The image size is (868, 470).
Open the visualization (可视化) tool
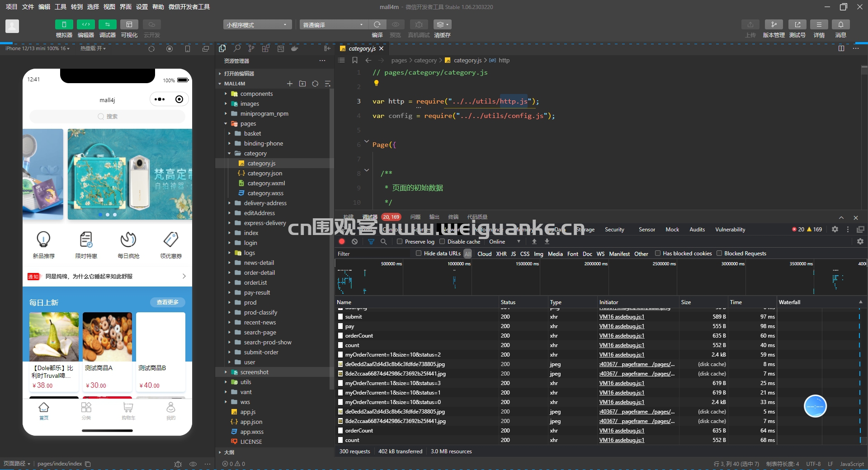tap(129, 24)
